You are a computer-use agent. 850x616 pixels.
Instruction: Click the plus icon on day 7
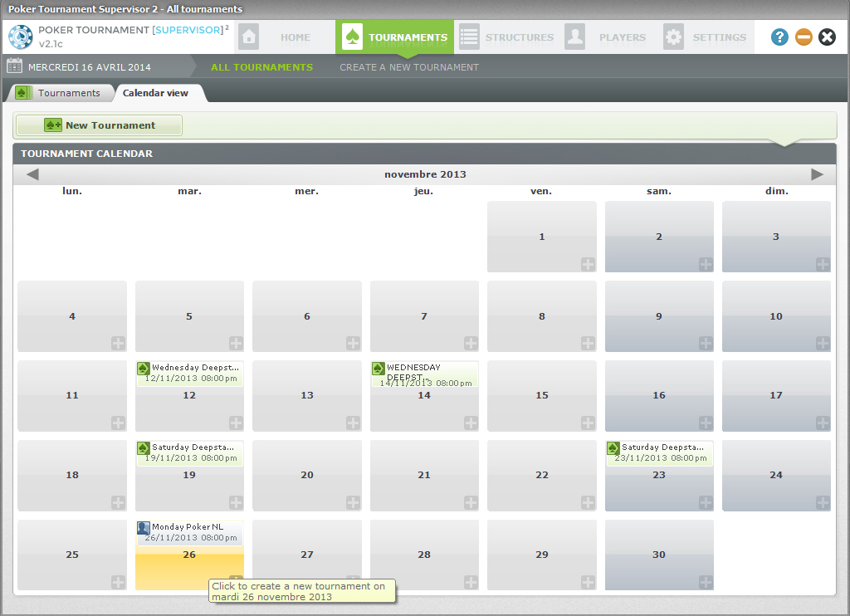471,343
